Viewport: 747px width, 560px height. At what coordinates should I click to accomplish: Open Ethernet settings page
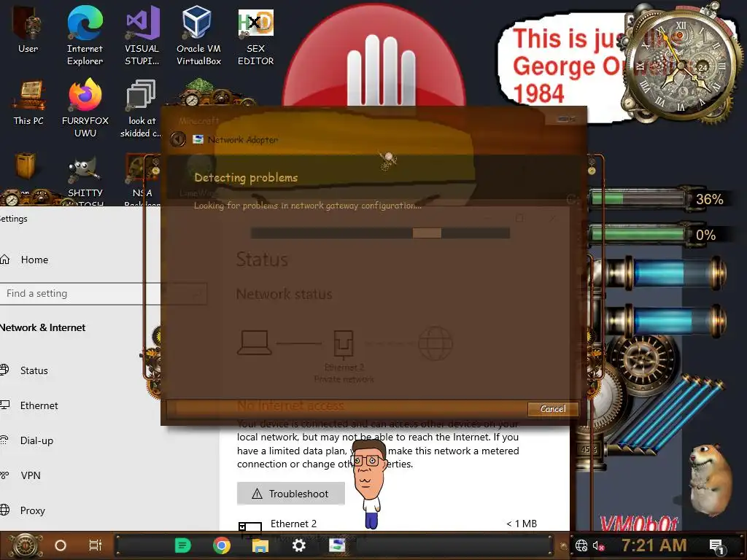[39, 405]
